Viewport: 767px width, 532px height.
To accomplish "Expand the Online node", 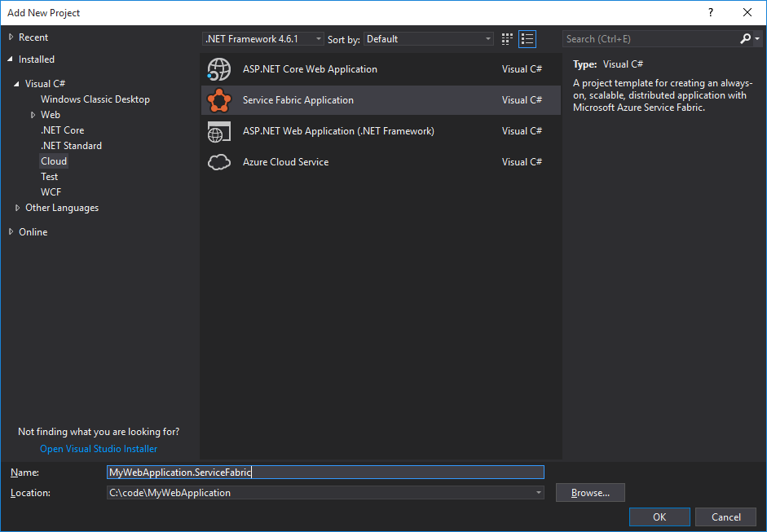I will coord(11,231).
